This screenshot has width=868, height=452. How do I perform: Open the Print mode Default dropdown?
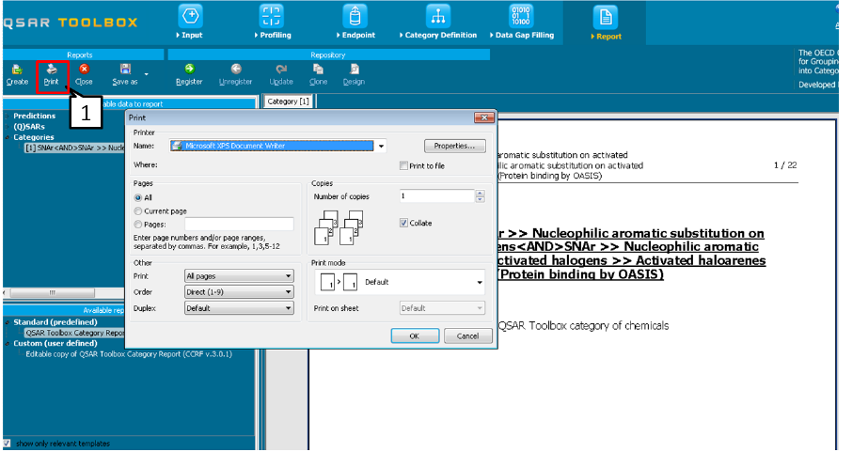(400, 282)
